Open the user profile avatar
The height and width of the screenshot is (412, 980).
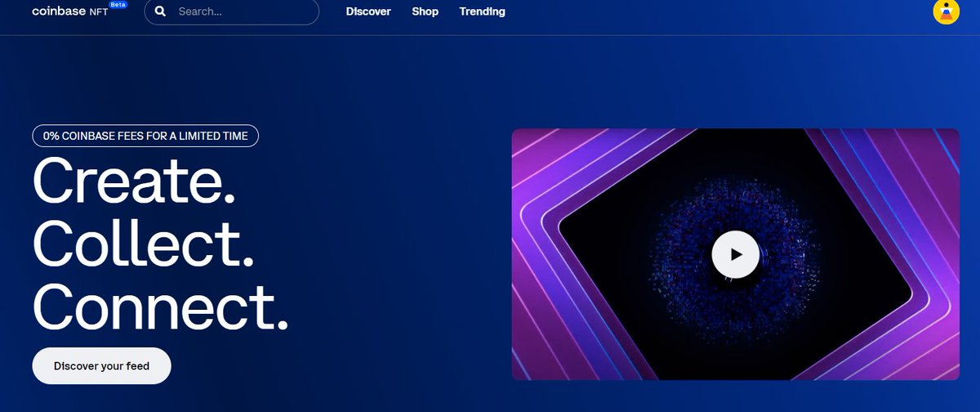tap(946, 11)
